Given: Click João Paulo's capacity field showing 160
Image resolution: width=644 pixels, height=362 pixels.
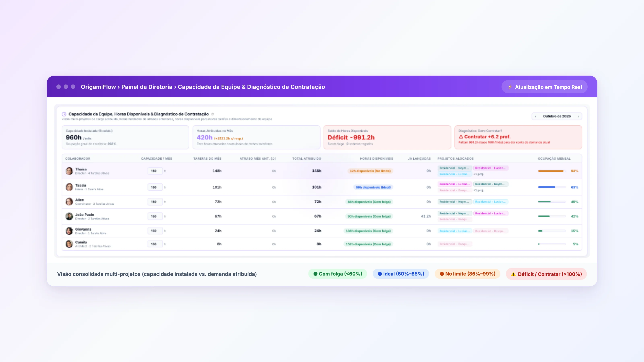Looking at the screenshot, I should pos(155,216).
